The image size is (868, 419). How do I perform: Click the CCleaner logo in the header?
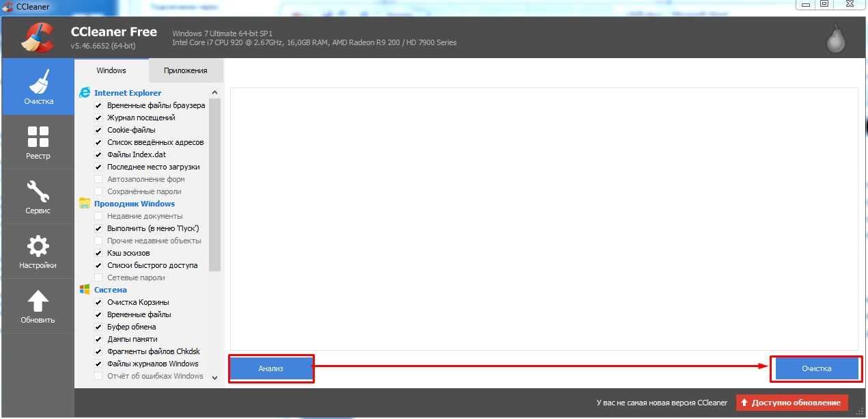click(38, 38)
